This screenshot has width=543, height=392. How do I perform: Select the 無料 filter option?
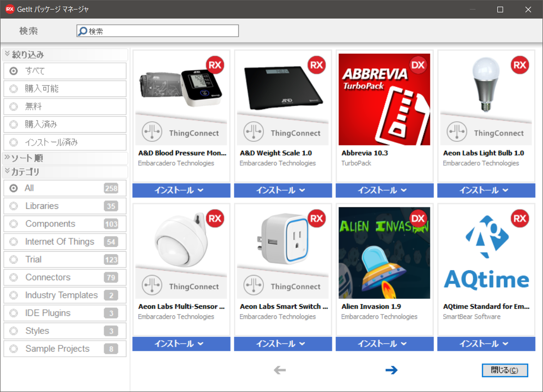[65, 107]
